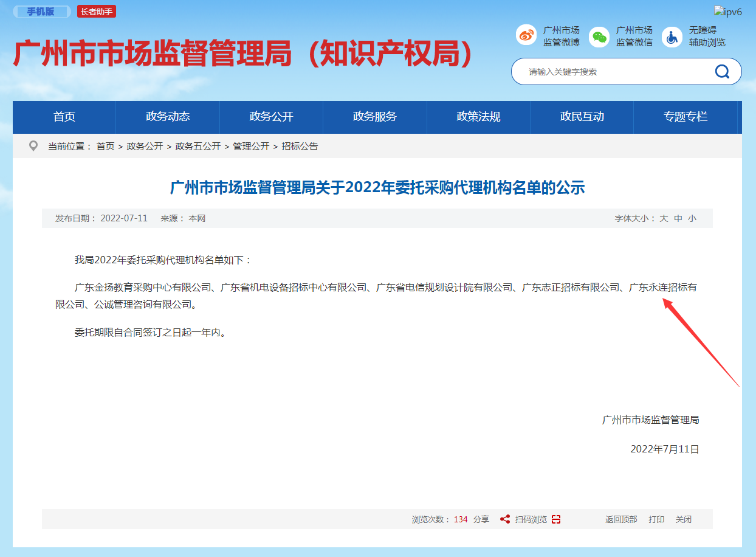This screenshot has width=756, height=557.
Task: Focus the keyword search input field
Action: (x=614, y=72)
